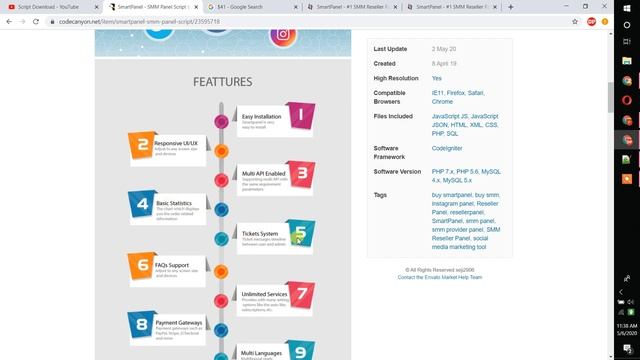The image size is (640, 360).
Task: Go back to the previous page
Action: pyautogui.click(x=9, y=22)
